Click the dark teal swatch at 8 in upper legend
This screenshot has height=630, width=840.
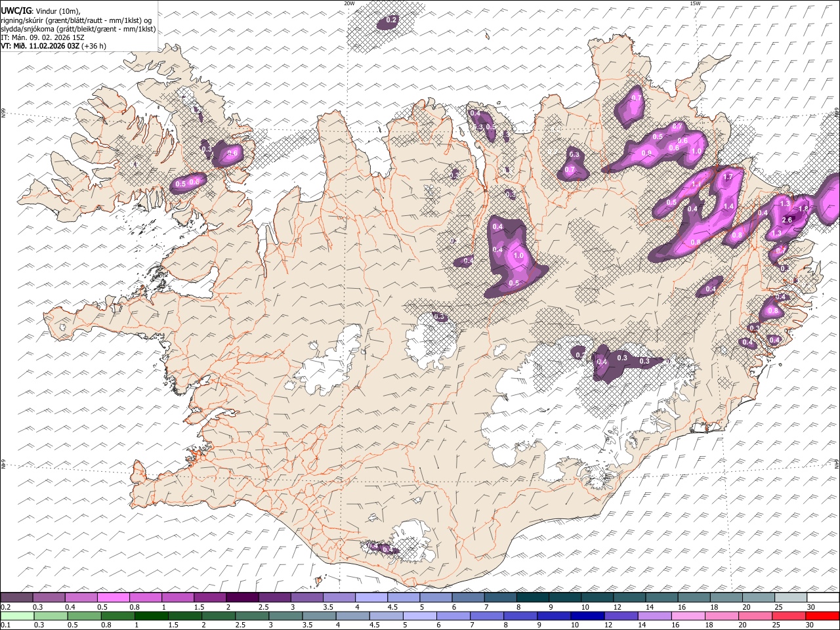coord(533,597)
